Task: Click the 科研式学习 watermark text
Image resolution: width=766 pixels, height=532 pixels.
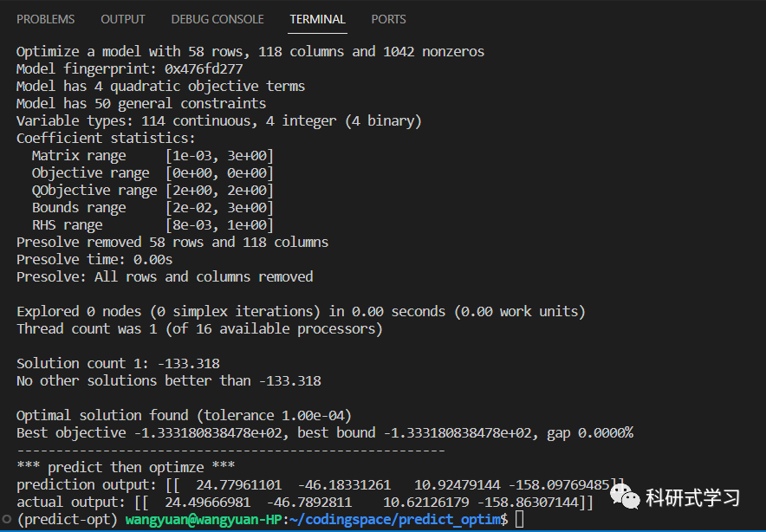Action: coord(692,498)
